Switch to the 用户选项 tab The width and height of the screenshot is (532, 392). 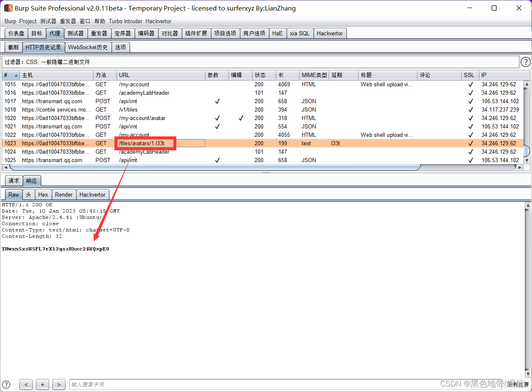[x=254, y=33]
